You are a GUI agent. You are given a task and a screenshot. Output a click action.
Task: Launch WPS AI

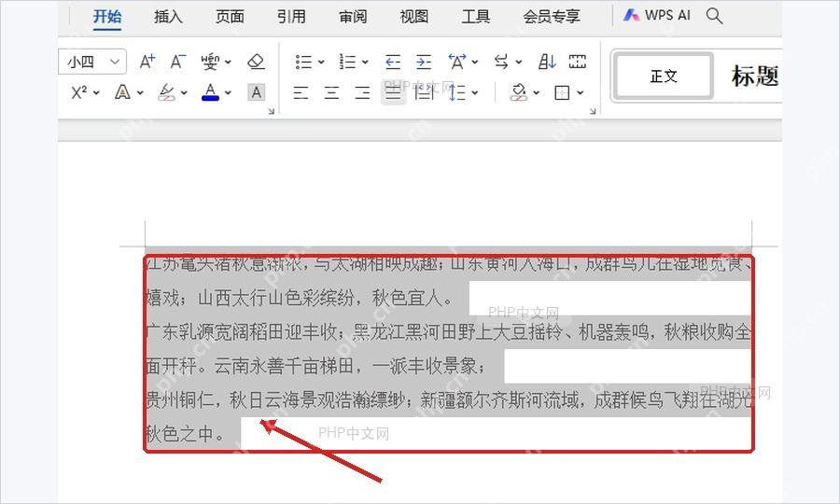tap(657, 15)
